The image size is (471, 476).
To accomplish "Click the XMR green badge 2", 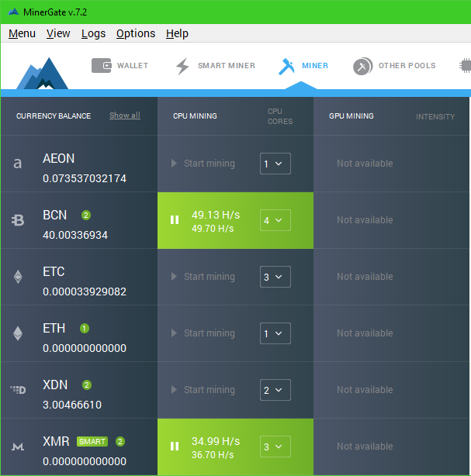I will [120, 441].
